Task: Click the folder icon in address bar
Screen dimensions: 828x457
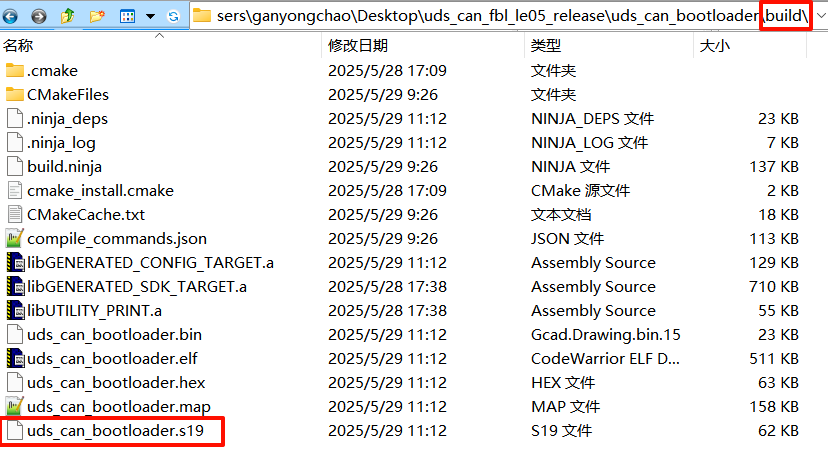Action: (202, 16)
